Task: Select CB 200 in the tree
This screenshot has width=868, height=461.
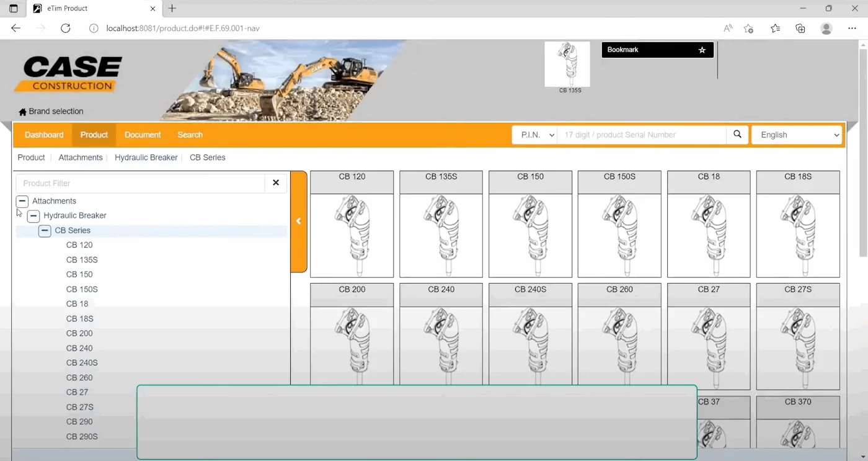Action: (x=79, y=333)
